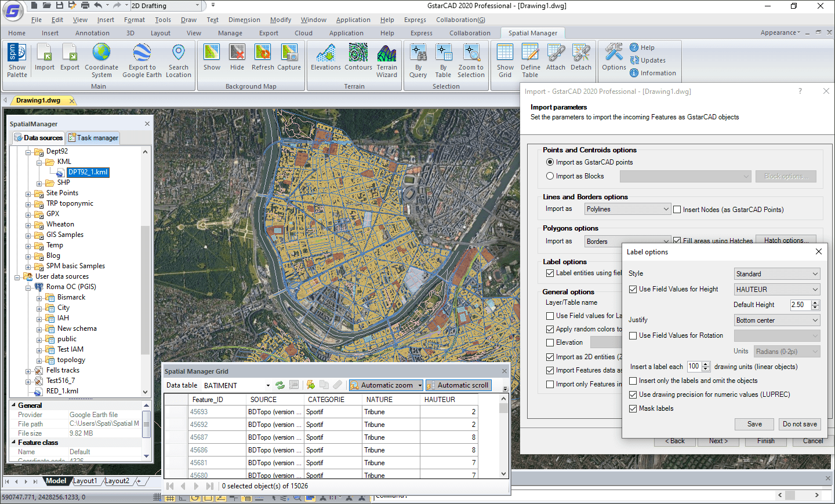Edit the Default Height value field
The height and width of the screenshot is (504, 835).
800,305
